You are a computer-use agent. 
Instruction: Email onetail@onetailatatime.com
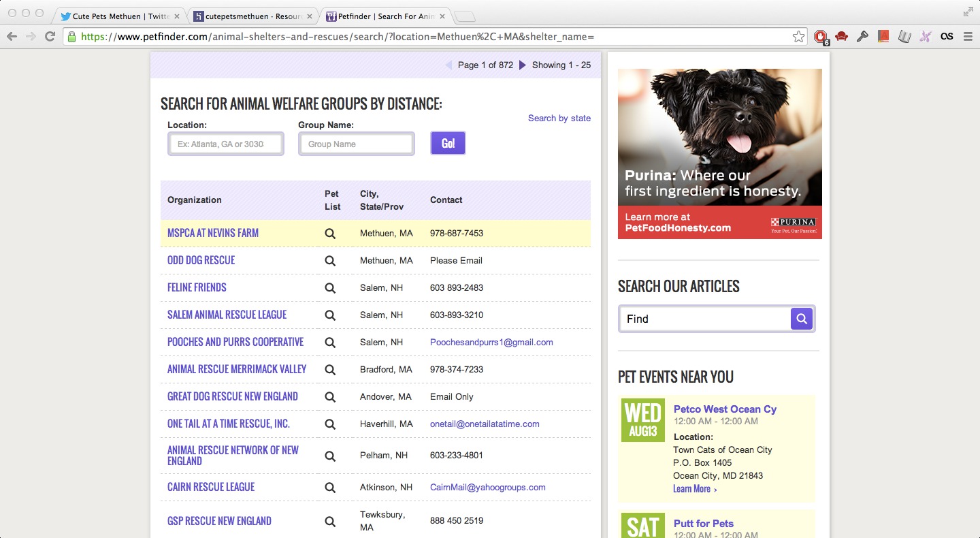[485, 424]
